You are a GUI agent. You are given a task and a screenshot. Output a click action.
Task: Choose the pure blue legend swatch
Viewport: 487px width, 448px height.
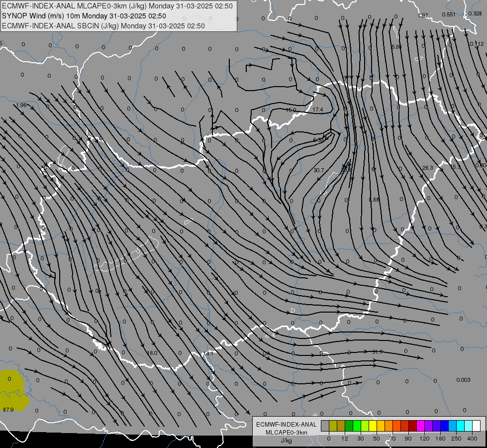coord(444,426)
